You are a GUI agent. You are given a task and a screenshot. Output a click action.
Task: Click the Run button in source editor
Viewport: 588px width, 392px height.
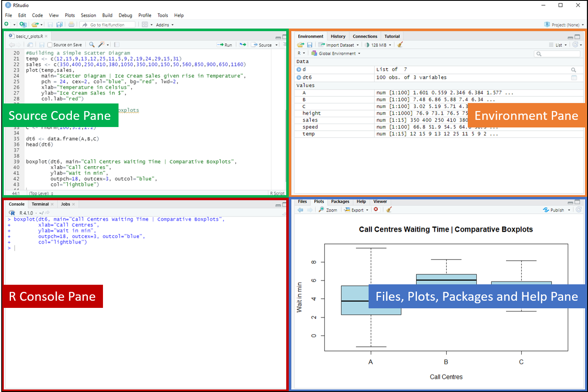pyautogui.click(x=224, y=45)
